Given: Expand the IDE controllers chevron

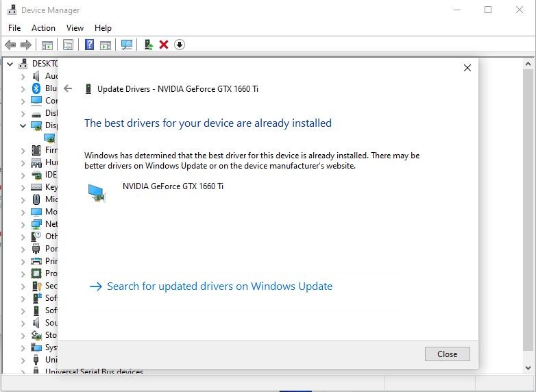Looking at the screenshot, I should 23,175.
